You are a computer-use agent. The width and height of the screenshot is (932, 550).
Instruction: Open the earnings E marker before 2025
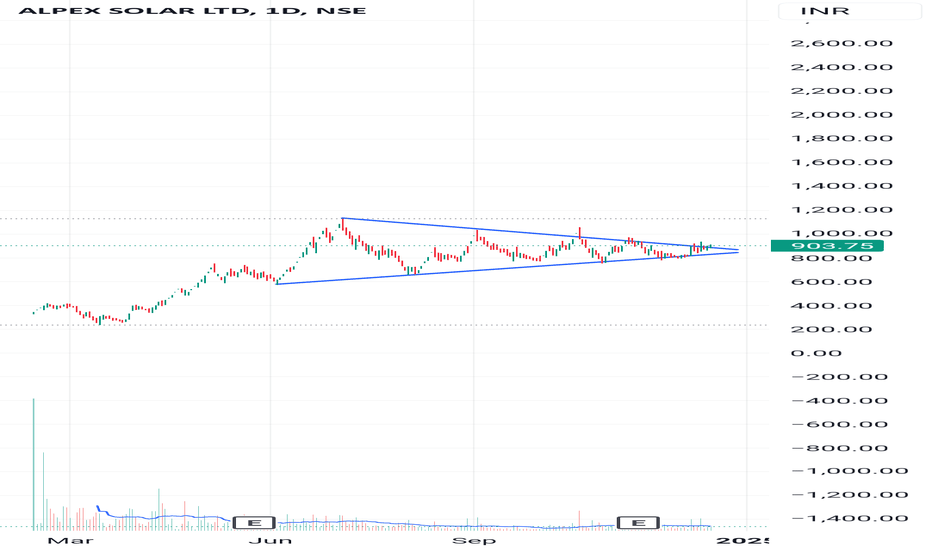[638, 523]
